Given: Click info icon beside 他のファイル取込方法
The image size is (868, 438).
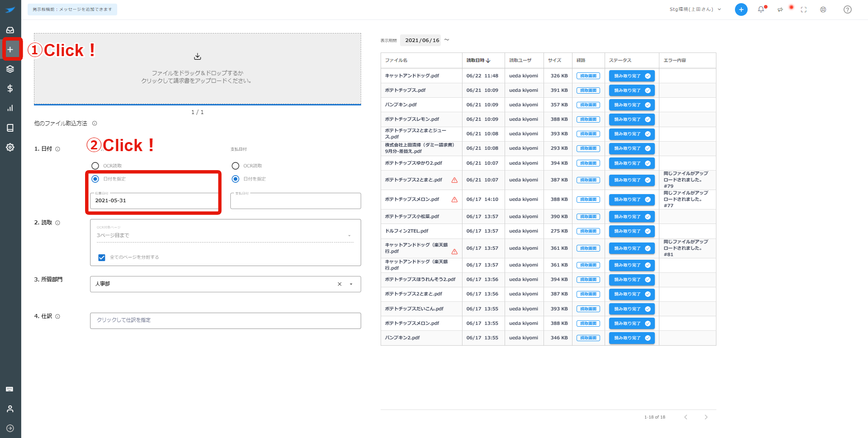Looking at the screenshot, I should click(95, 123).
